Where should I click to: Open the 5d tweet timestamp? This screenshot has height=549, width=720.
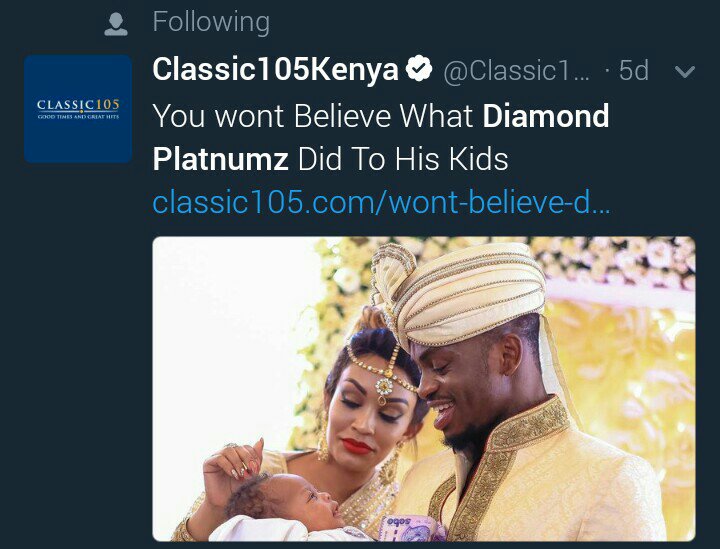[x=634, y=70]
